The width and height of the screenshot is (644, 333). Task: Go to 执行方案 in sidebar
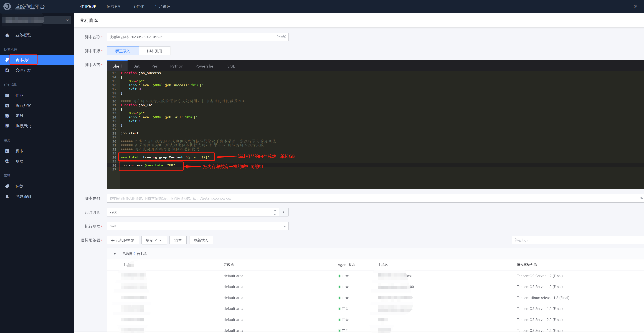pyautogui.click(x=23, y=106)
